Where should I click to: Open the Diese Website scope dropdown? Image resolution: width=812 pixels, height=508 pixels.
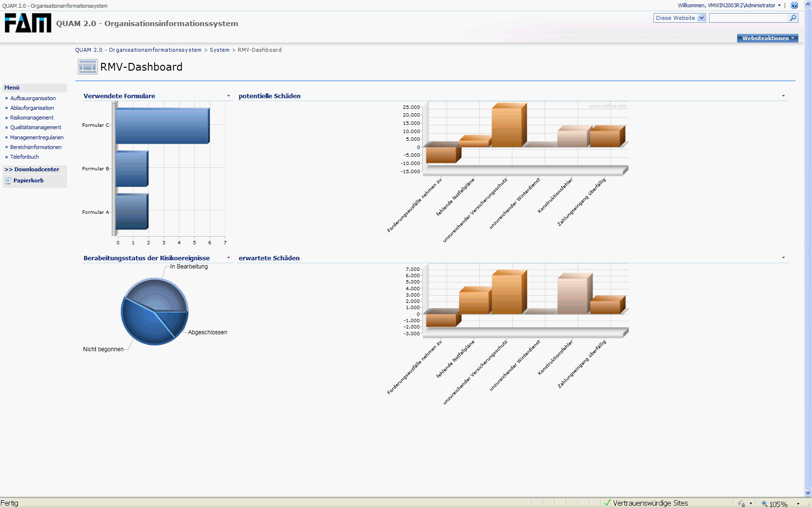click(701, 18)
